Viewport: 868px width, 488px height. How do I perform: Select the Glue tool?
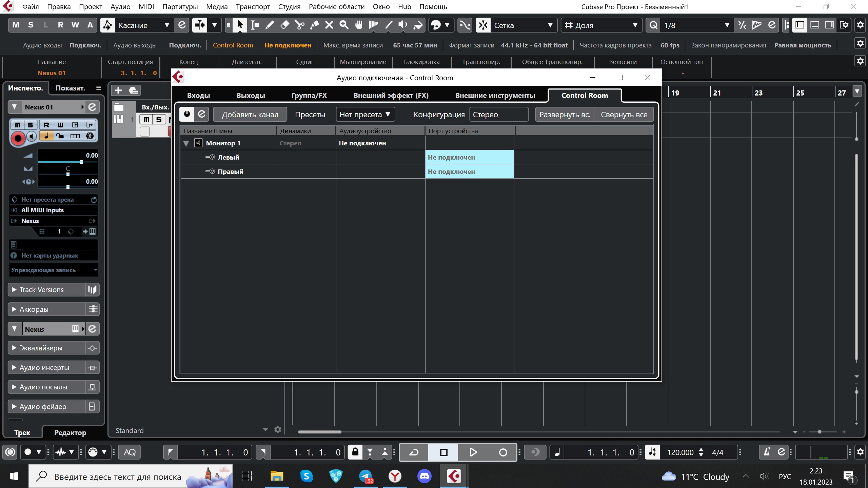click(314, 25)
